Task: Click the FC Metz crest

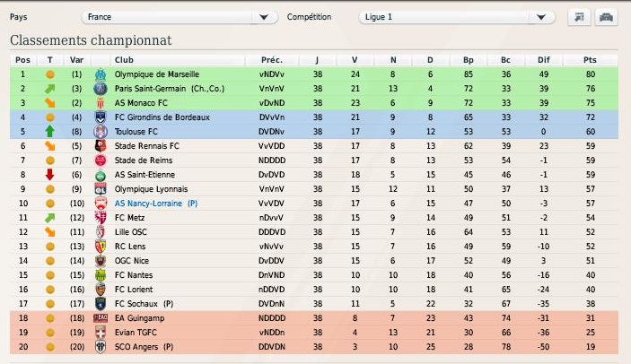Action: tap(101, 218)
